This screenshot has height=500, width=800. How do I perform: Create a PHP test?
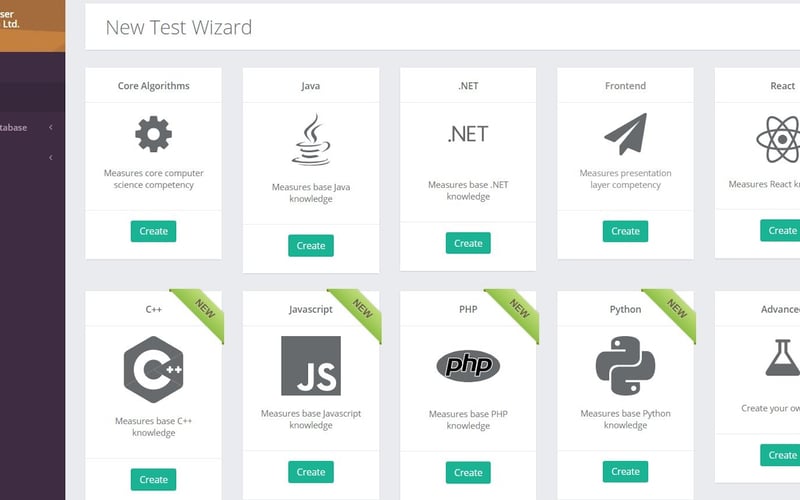click(x=468, y=472)
